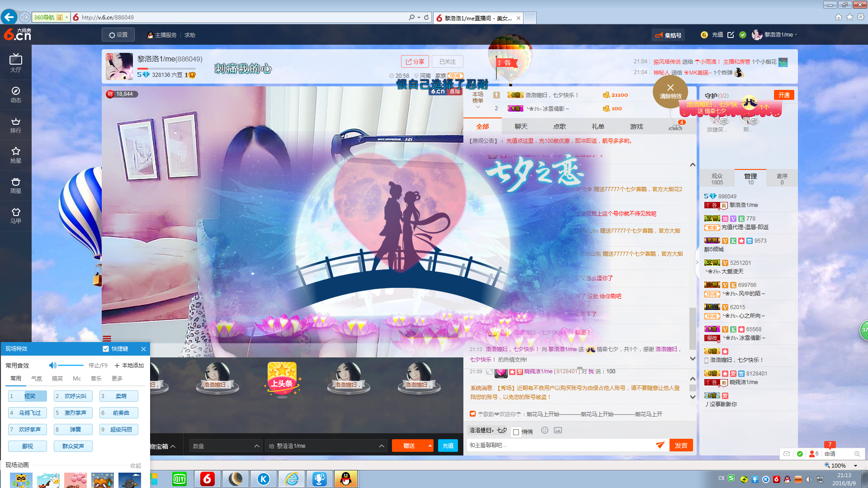Open the gift recipient 黎洛洛1/me dropdown
868x488 pixels.
pos(325,446)
